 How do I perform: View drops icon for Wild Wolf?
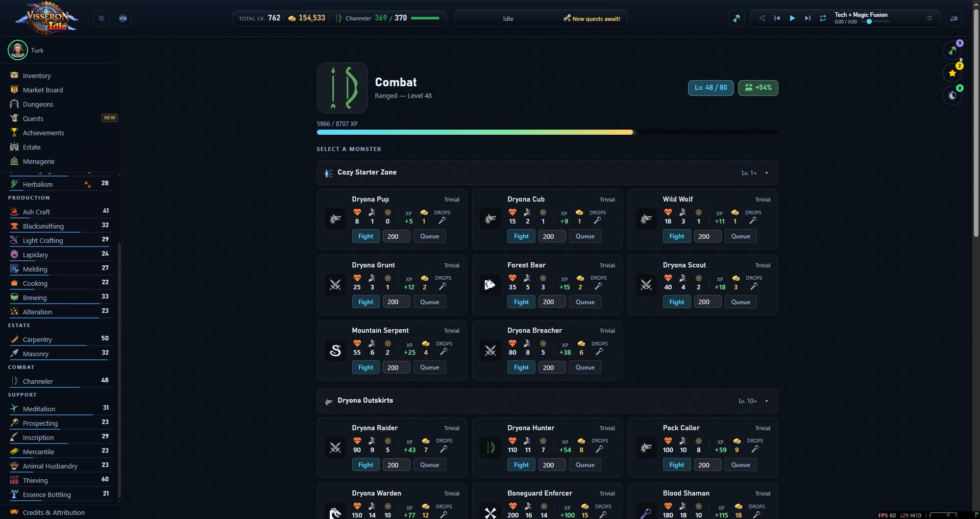click(x=753, y=221)
